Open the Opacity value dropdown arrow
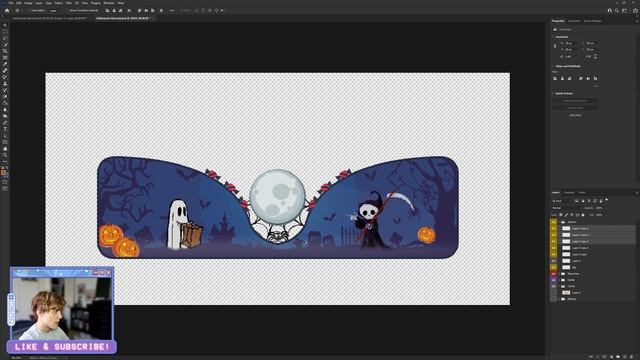The width and height of the screenshot is (640, 360). point(605,208)
